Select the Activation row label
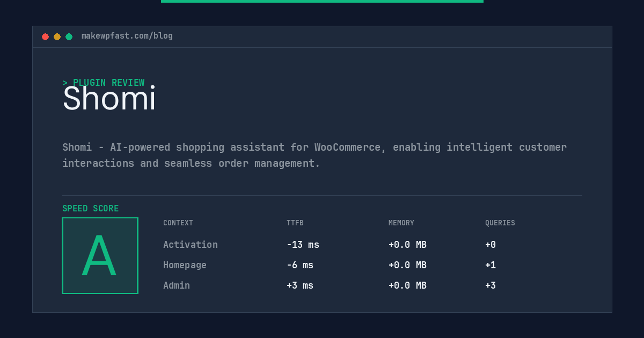 tap(191, 245)
